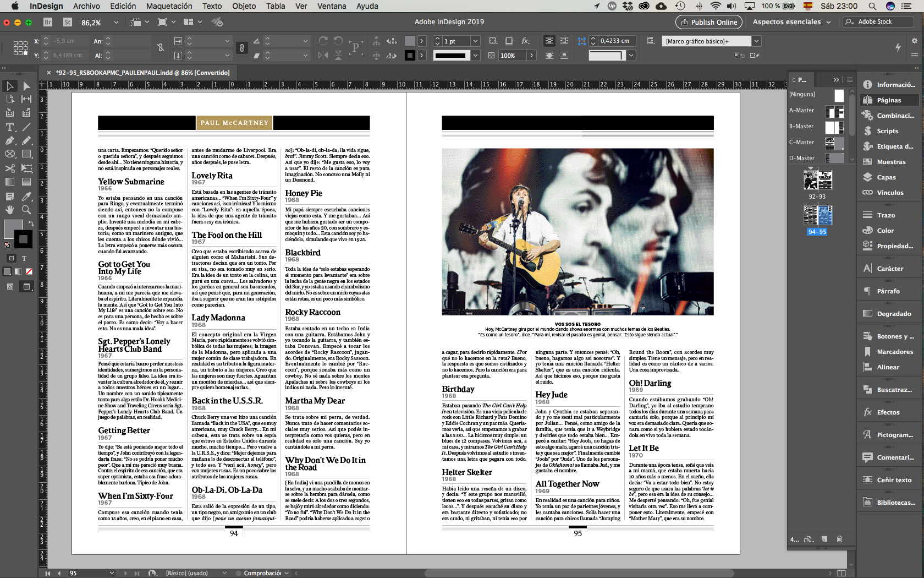Apply None to fill or stroke
This screenshot has height=578, width=924.
(29, 271)
